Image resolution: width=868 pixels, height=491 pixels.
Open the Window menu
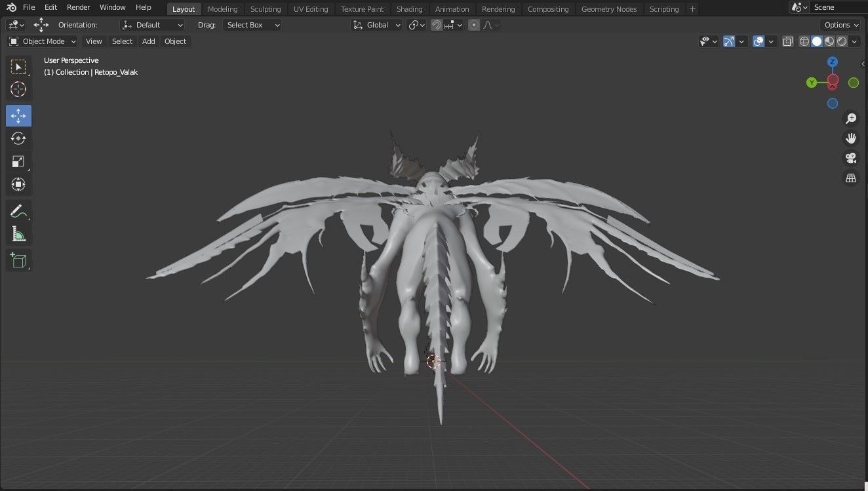(113, 7)
